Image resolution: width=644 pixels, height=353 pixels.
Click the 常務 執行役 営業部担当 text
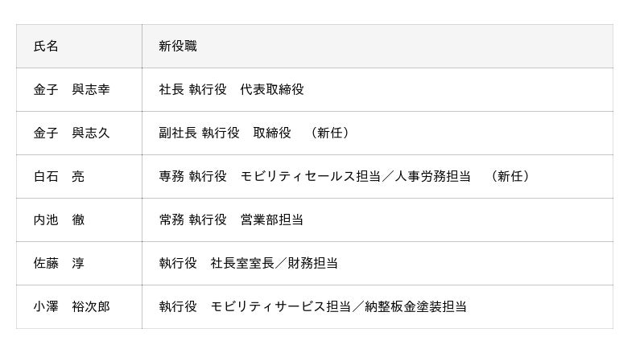231,220
